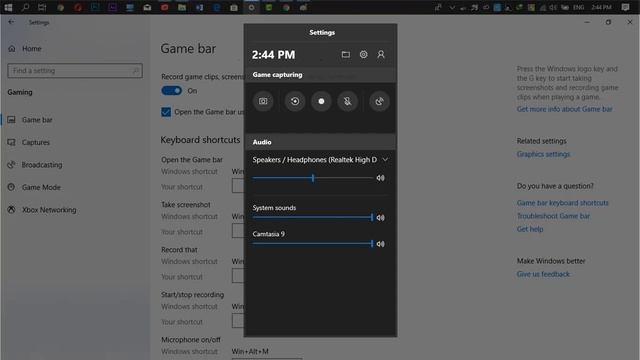Mute the Camtasia 9 speaker icon
The width and height of the screenshot is (640, 360).
380,244
